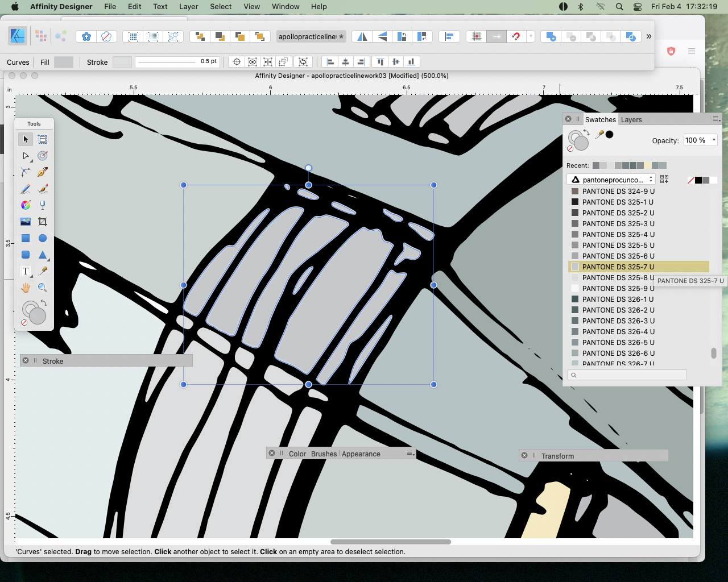Pick the Crop tool
The height and width of the screenshot is (582, 728).
[x=43, y=222]
